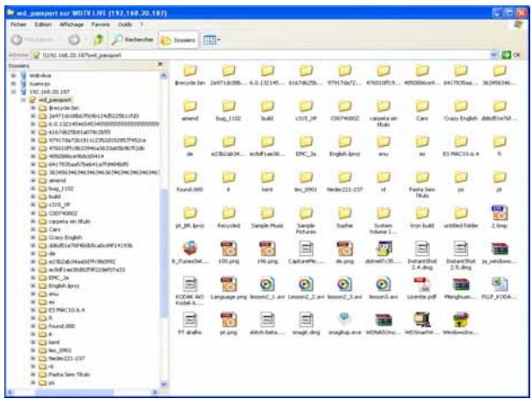The width and height of the screenshot is (532, 399).
Task: Select the InstantShot 2.4.dmg file
Action: pos(422,256)
